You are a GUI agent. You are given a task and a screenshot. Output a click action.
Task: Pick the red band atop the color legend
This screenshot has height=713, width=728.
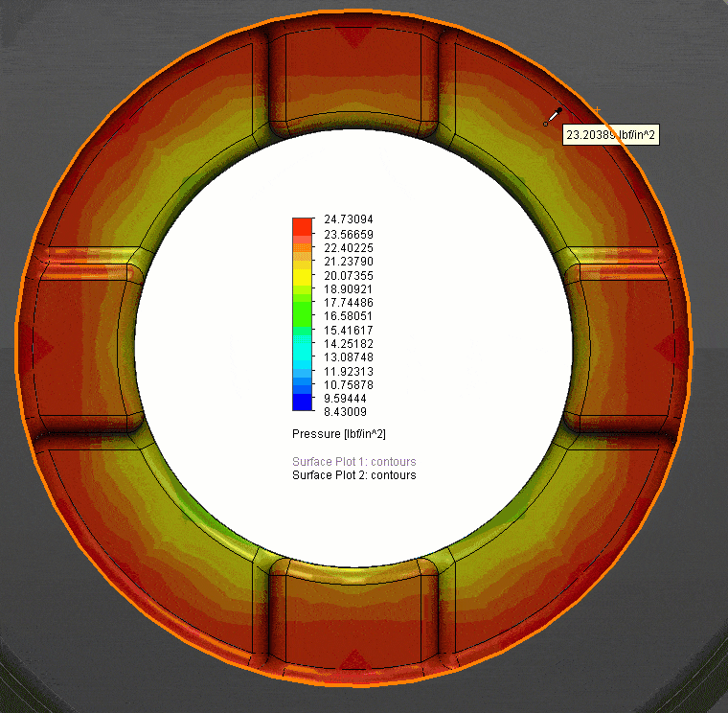click(303, 225)
